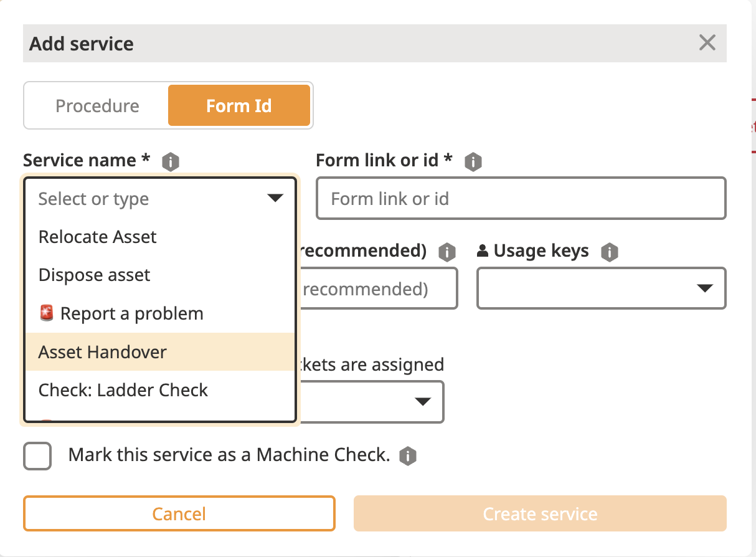
Task: Select Asset Handover from the list
Action: click(x=103, y=352)
